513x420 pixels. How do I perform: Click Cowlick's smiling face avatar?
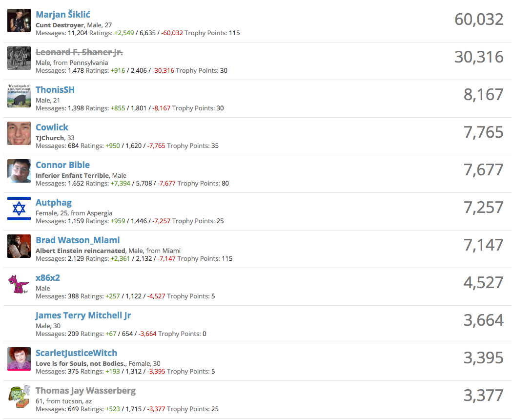click(19, 133)
